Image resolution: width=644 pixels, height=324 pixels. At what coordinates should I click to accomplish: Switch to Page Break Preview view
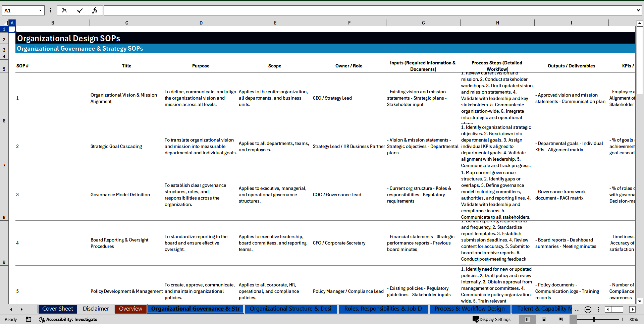click(x=561, y=319)
